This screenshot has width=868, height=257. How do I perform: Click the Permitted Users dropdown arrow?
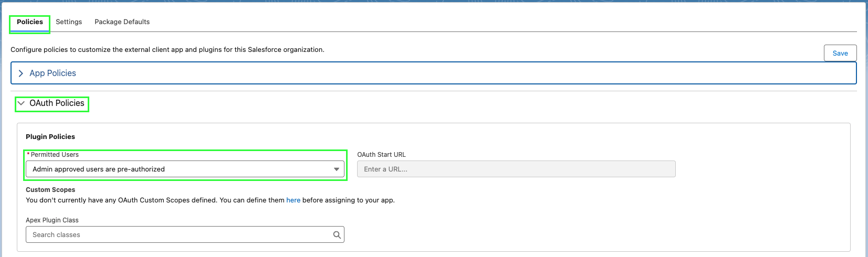pyautogui.click(x=337, y=169)
